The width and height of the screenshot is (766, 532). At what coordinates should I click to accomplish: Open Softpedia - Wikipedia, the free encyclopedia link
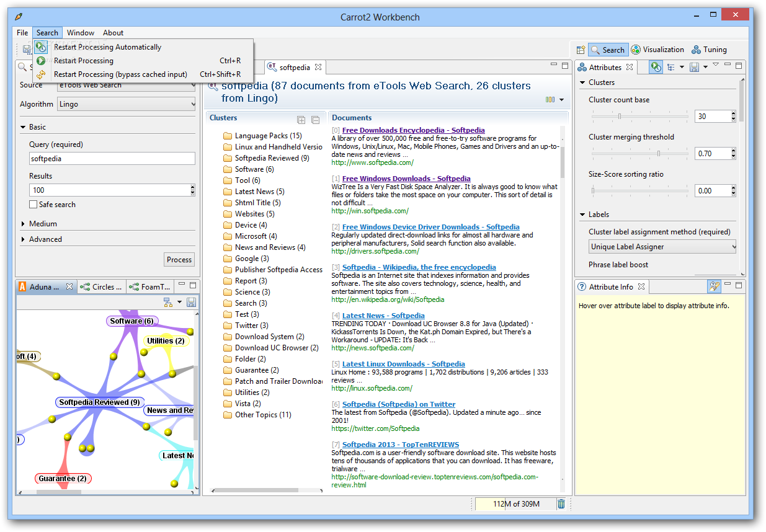(x=419, y=267)
